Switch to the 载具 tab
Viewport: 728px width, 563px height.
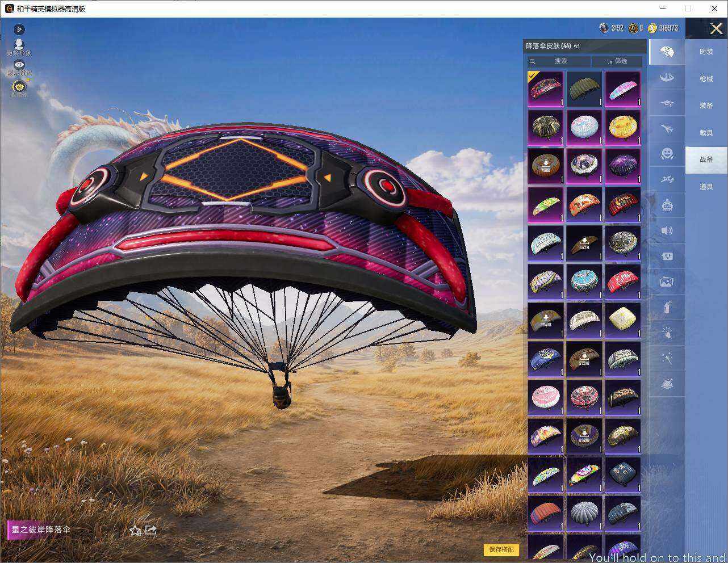[706, 133]
